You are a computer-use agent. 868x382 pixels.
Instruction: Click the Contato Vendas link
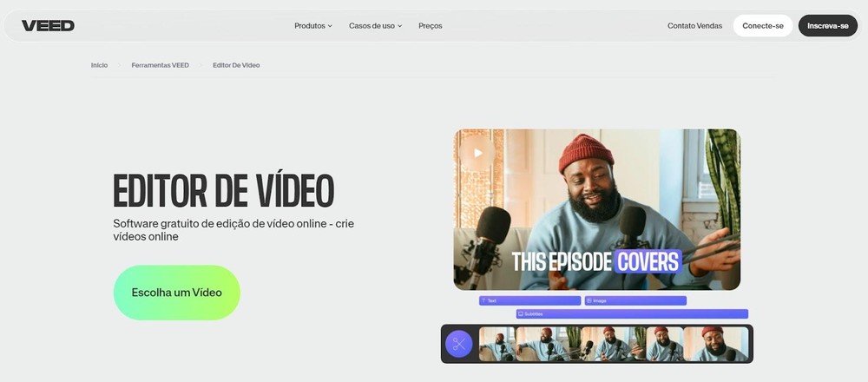(694, 26)
